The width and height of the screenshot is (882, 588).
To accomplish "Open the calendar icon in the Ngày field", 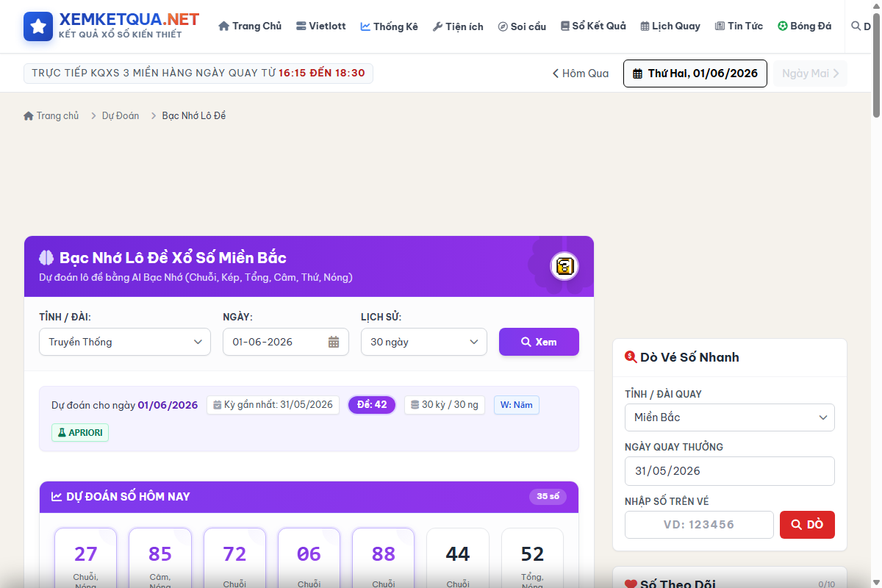I will pos(334,342).
